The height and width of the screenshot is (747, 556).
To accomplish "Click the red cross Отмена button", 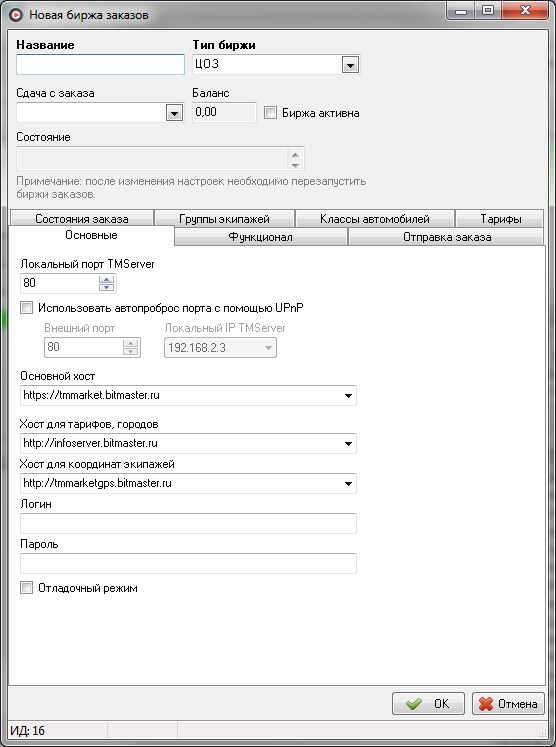I will pos(508,703).
